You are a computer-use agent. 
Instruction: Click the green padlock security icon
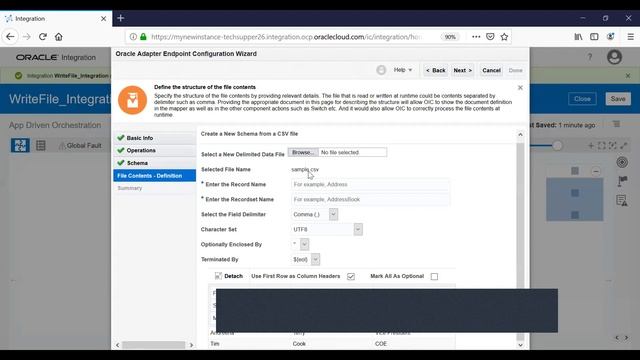pyautogui.click(x=143, y=37)
